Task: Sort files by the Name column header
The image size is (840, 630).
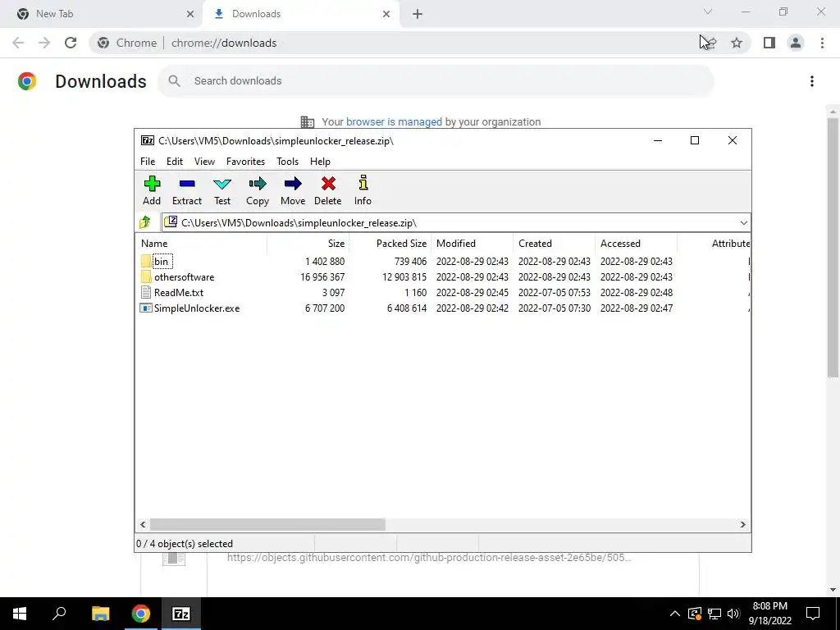Action: (x=201, y=243)
